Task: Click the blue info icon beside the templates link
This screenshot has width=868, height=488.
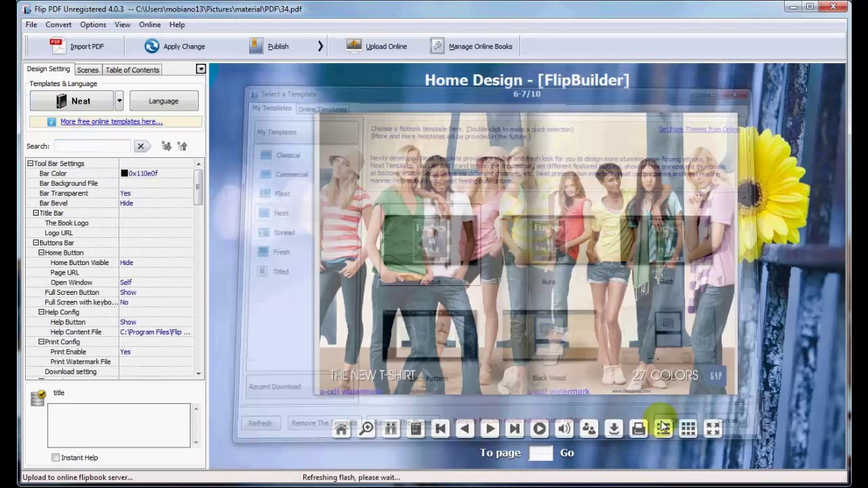Action: tap(52, 121)
